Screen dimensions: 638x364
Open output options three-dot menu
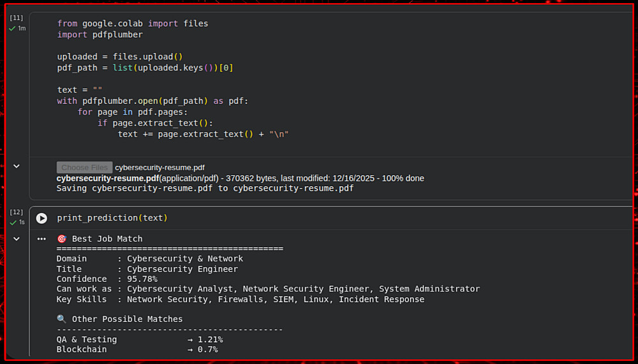click(41, 239)
